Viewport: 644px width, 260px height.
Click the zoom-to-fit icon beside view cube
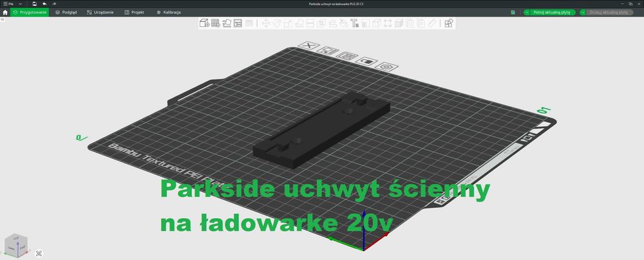39,254
